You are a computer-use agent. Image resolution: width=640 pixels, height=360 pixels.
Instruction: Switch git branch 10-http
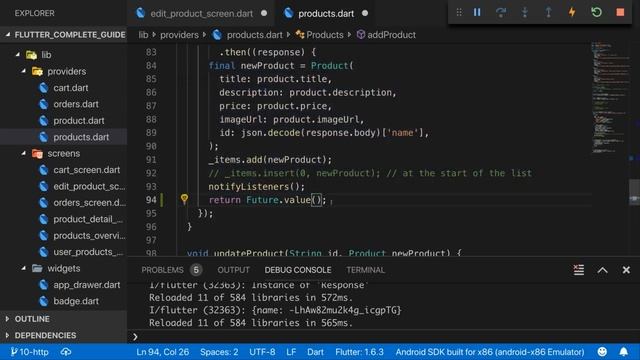[x=29, y=352]
